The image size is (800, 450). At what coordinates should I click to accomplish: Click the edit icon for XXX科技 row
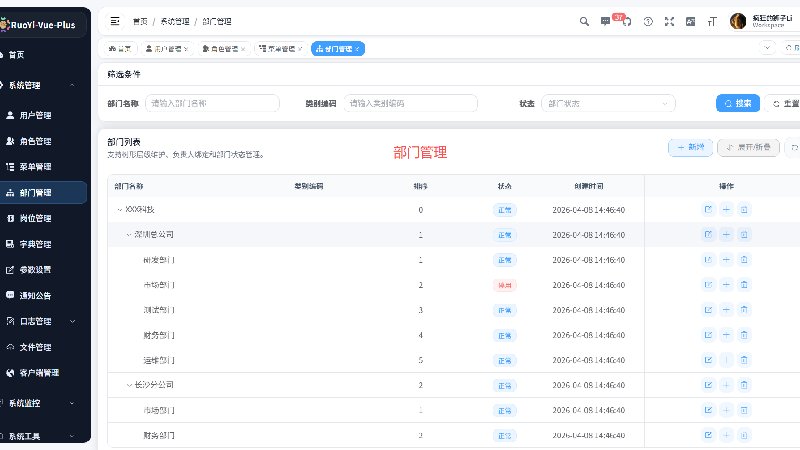point(708,209)
